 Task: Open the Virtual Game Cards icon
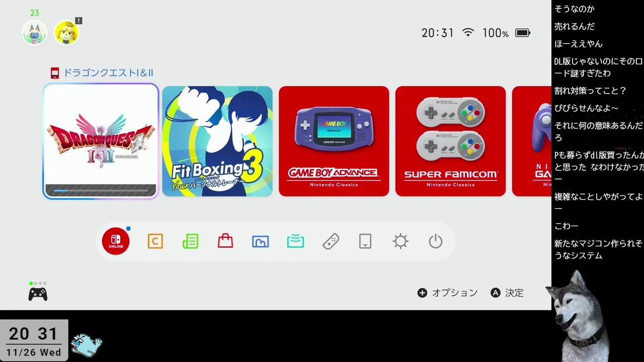[x=365, y=241]
